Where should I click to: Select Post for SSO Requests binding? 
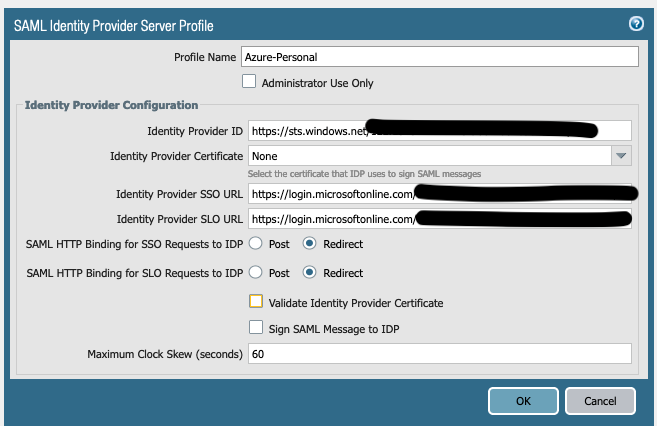(x=256, y=244)
